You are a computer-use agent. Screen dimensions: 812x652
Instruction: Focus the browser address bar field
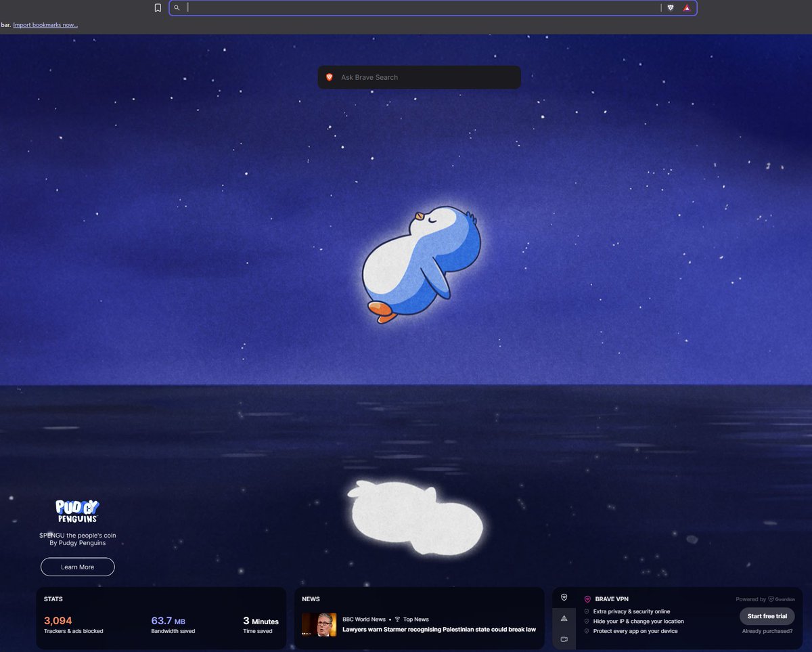pos(433,8)
